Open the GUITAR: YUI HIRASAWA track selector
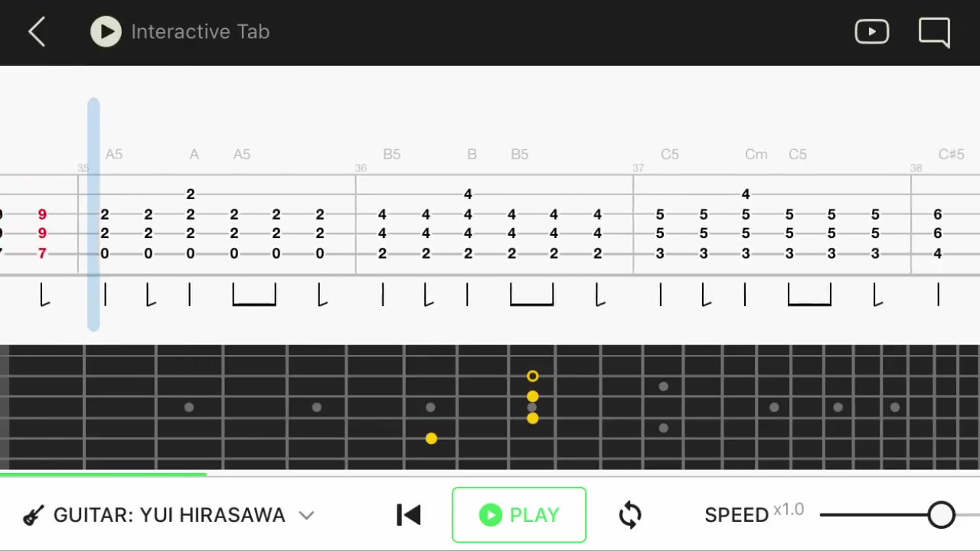This screenshot has height=551, width=980. pos(169,515)
